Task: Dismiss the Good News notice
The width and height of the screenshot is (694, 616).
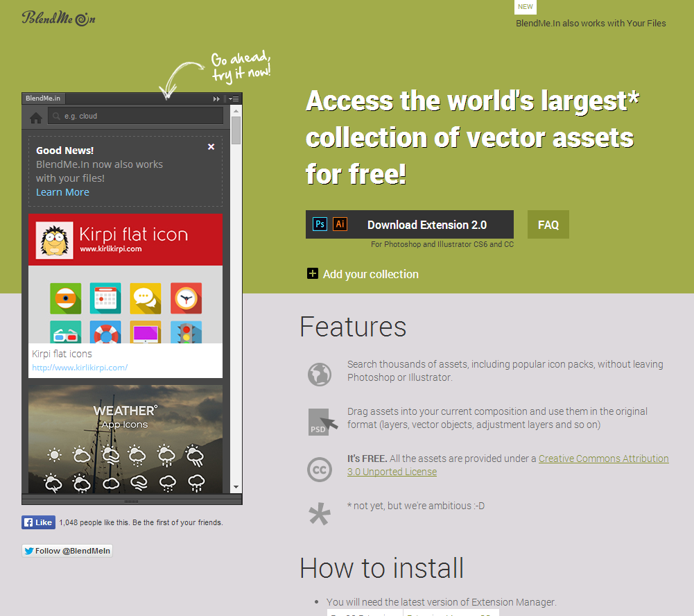Action: [211, 146]
